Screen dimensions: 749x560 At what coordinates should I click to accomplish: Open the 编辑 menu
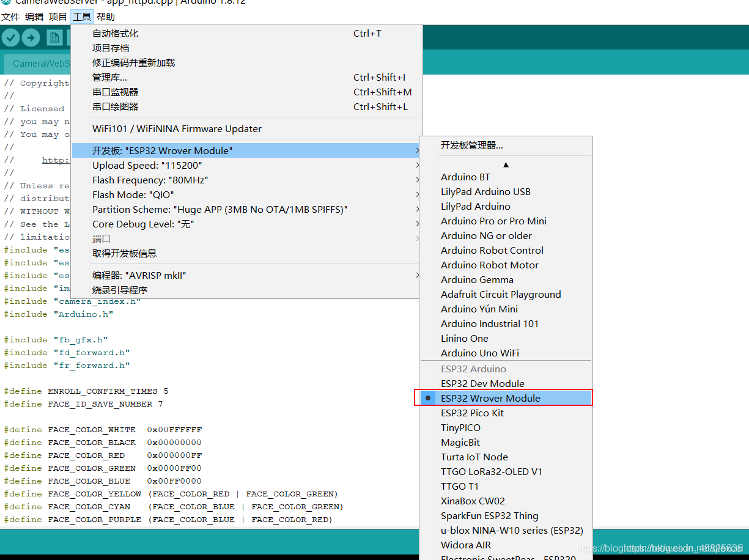coord(34,17)
